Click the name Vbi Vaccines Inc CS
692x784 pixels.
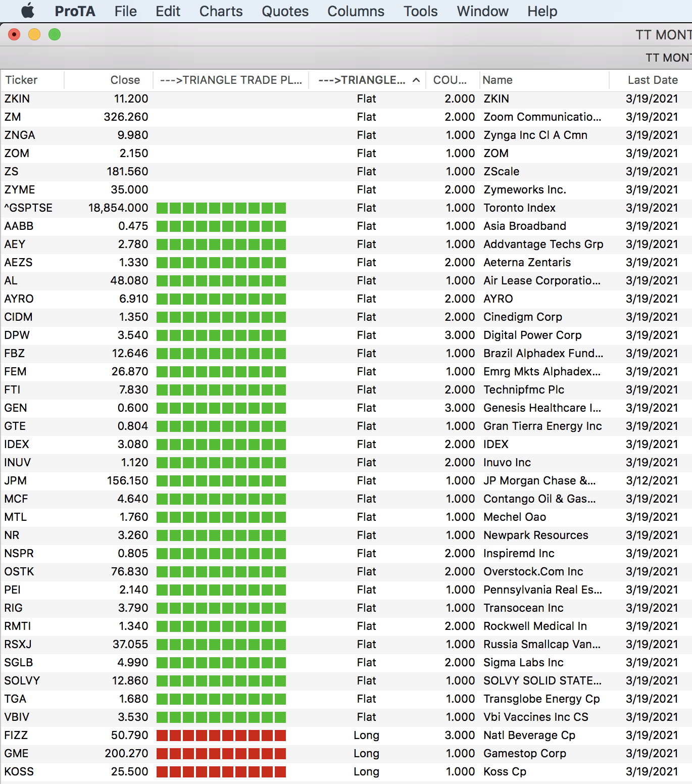pos(536,717)
